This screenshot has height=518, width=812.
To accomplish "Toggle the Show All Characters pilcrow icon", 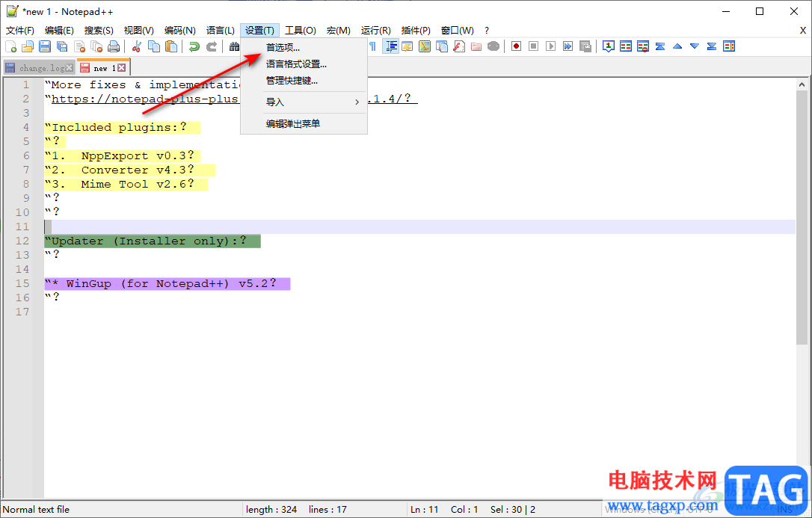I will (373, 46).
